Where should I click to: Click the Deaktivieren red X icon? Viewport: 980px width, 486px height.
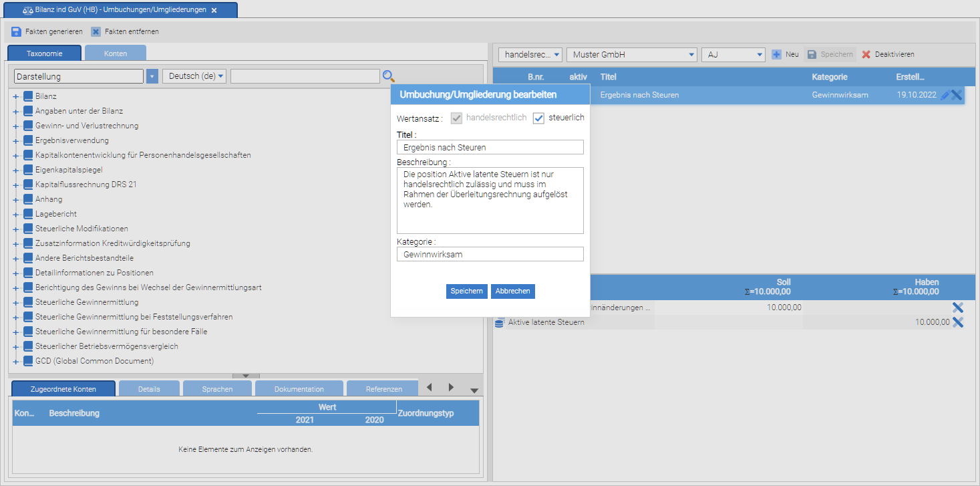click(866, 54)
